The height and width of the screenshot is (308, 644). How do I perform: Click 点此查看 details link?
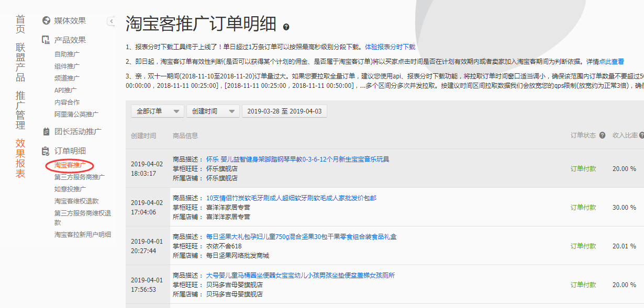click(612, 61)
